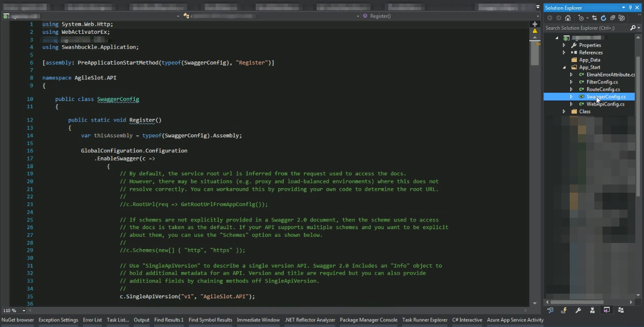
Task: Click the Properties wrench icon in tree
Action: click(x=574, y=45)
